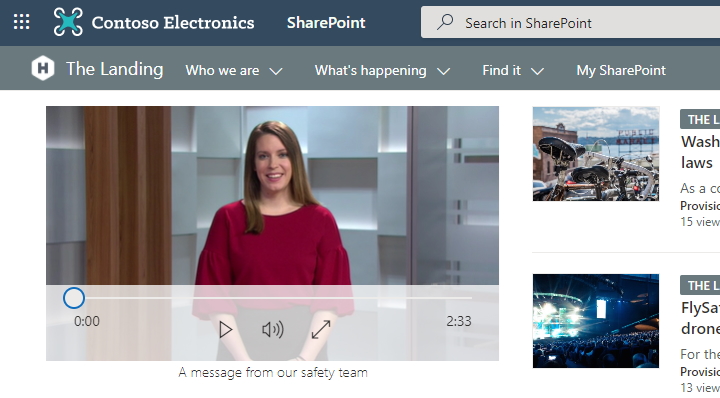Click the 0:00 elapsed time label
This screenshot has width=720, height=398.
pos(87,321)
